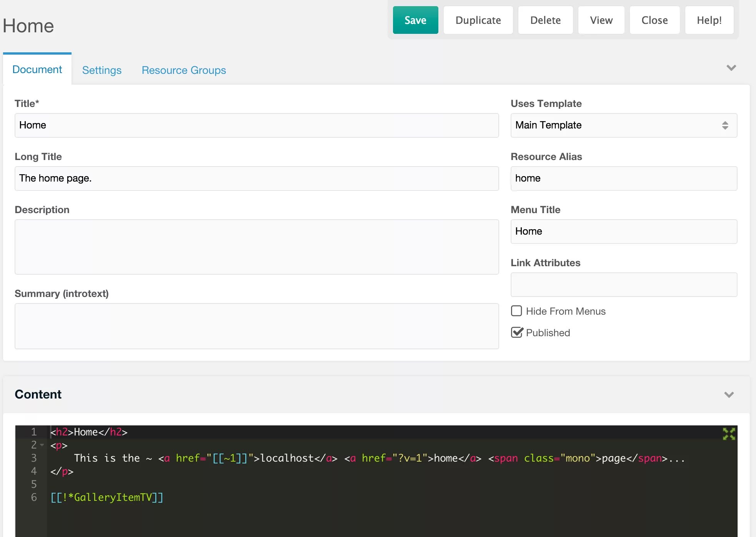Click the Long Title input field
Viewport: 756px width, 537px height.
257,178
